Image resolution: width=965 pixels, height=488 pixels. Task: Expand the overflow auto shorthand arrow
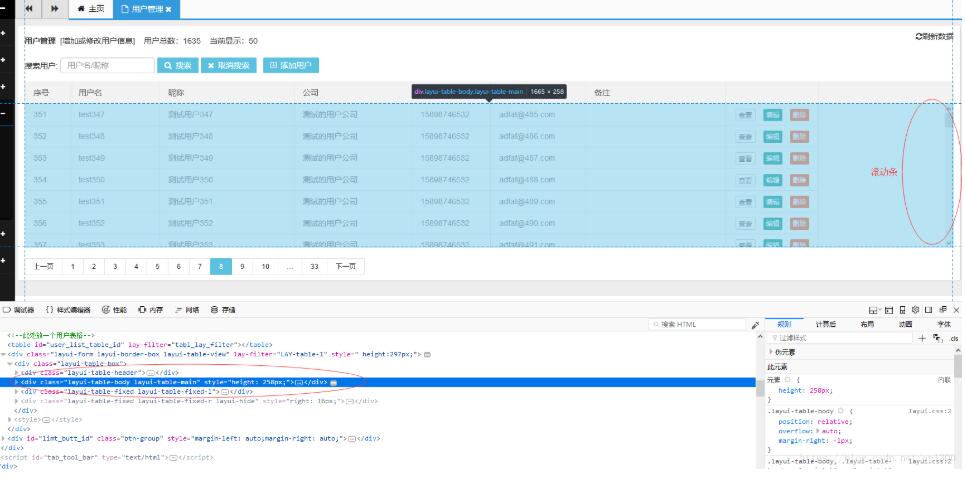818,431
